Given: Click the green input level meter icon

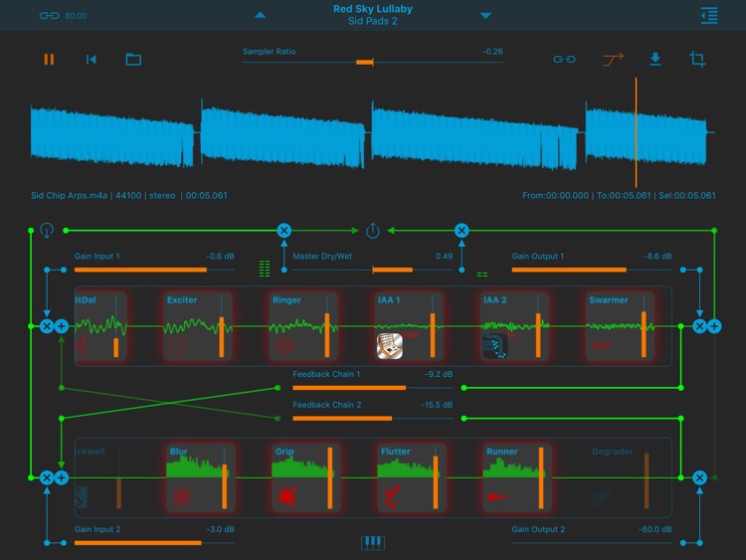Looking at the screenshot, I should coord(265,269).
